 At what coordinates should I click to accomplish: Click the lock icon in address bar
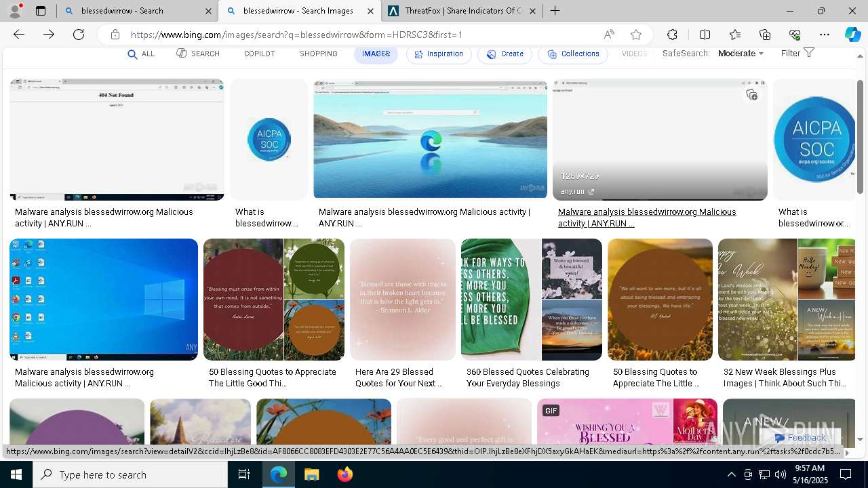click(x=115, y=35)
